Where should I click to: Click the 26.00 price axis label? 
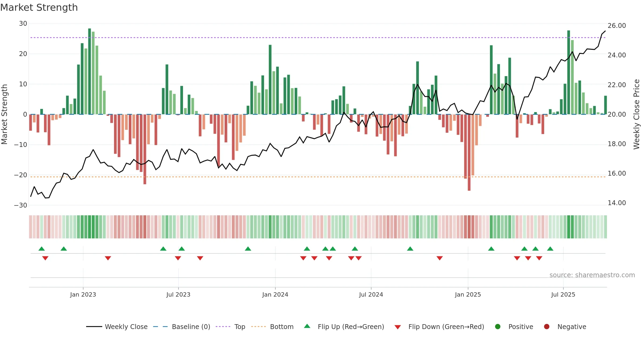click(x=617, y=26)
